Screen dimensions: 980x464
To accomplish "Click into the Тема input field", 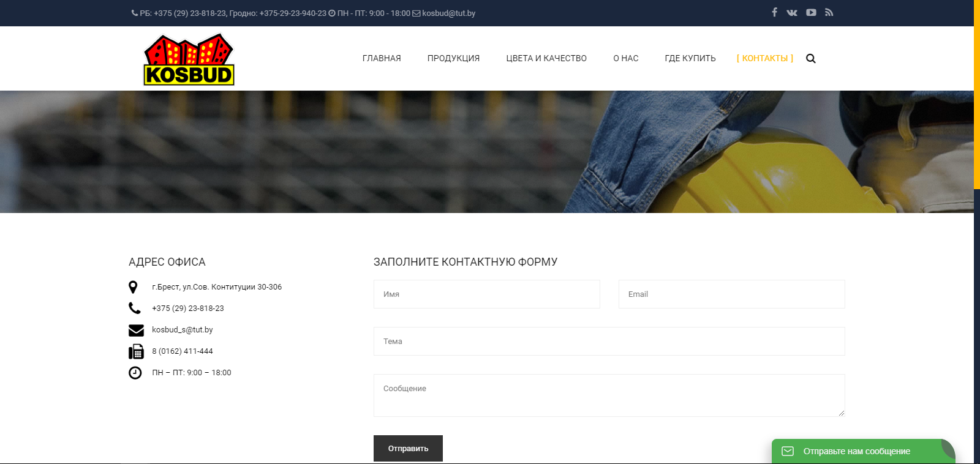I will point(609,341).
